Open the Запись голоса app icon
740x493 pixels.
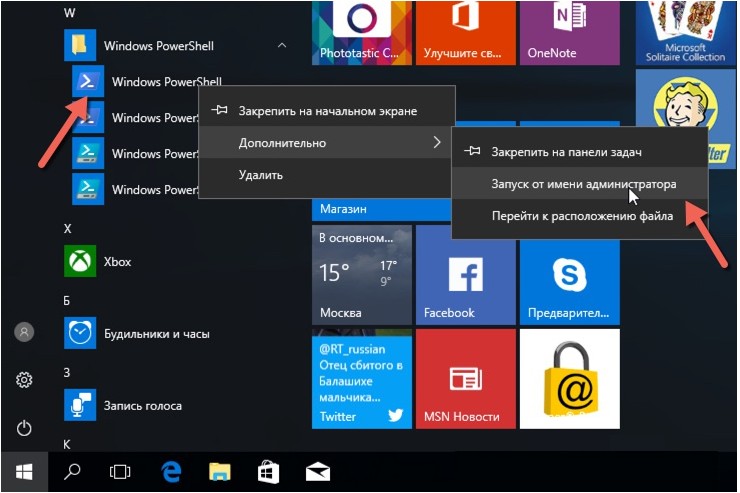[x=80, y=405]
